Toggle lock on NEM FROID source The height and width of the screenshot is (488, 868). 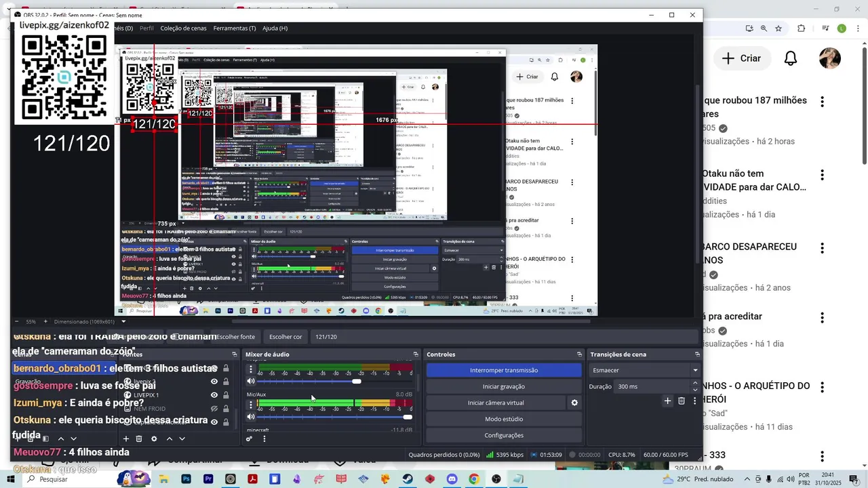(x=226, y=409)
